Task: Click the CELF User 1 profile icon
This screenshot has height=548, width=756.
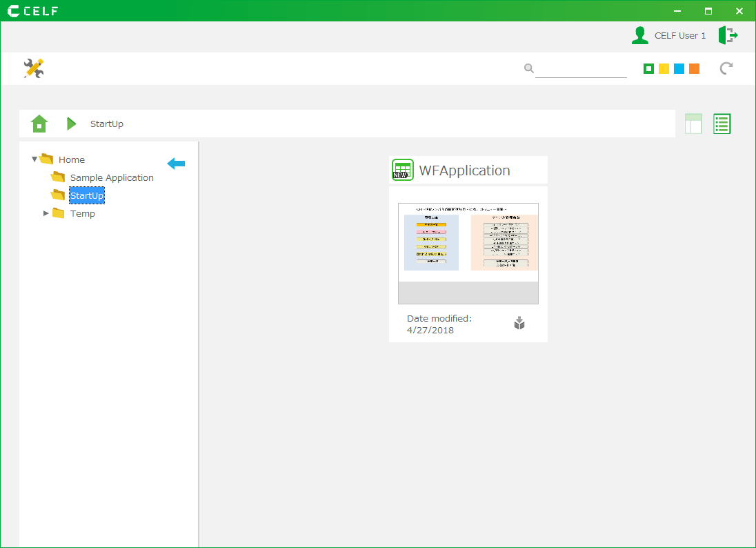Action: tap(640, 35)
